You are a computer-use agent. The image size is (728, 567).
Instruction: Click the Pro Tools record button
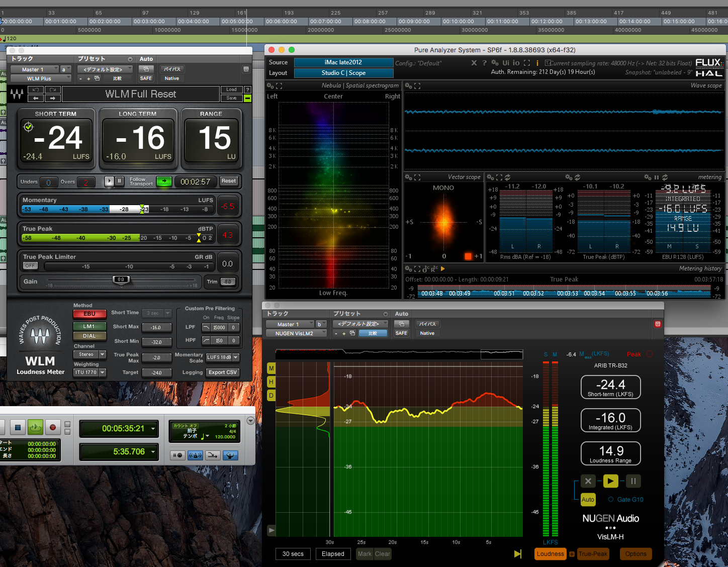52,427
